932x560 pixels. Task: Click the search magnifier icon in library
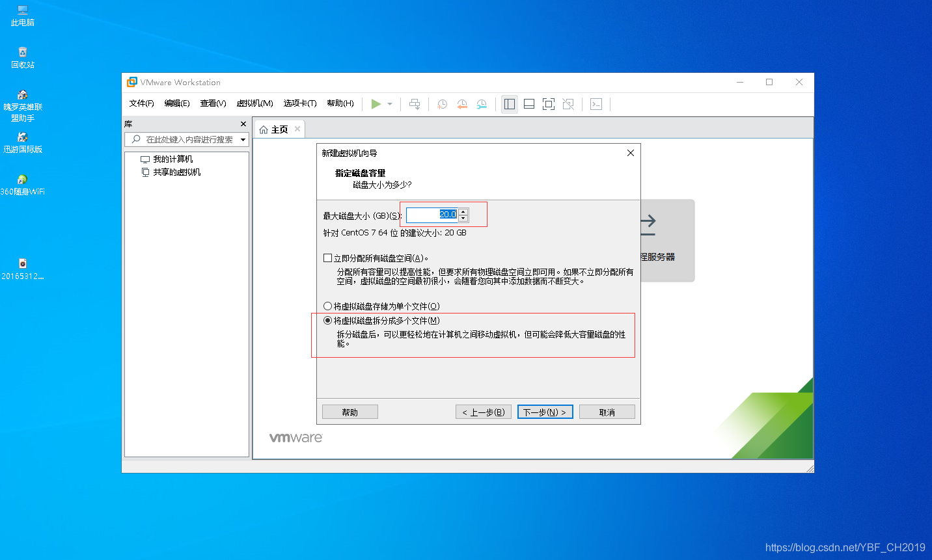[136, 139]
